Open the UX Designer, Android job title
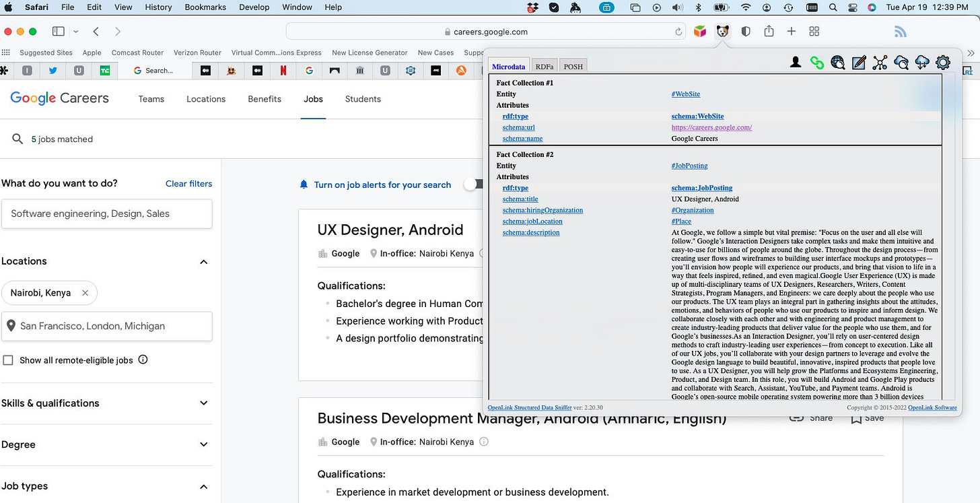980x503 pixels. coord(390,230)
